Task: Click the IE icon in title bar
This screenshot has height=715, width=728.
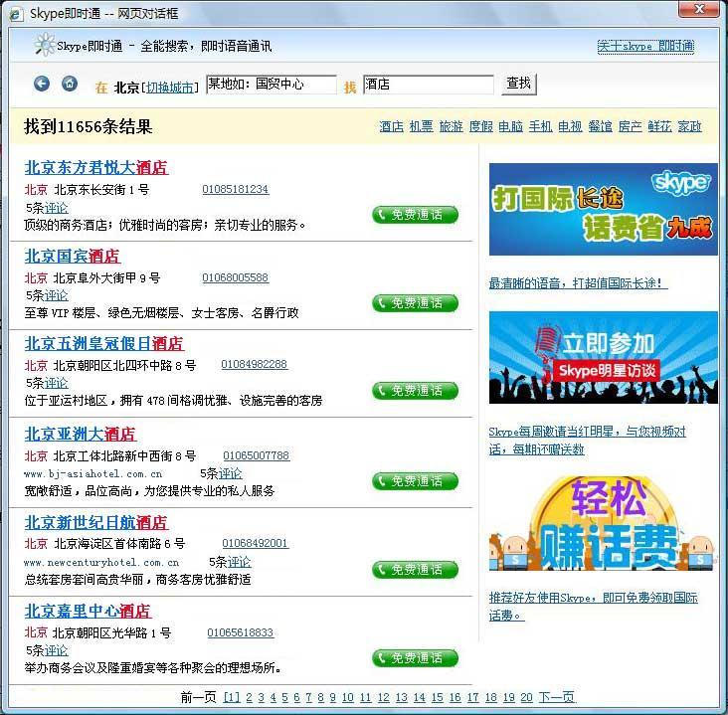Action: pos(16,14)
